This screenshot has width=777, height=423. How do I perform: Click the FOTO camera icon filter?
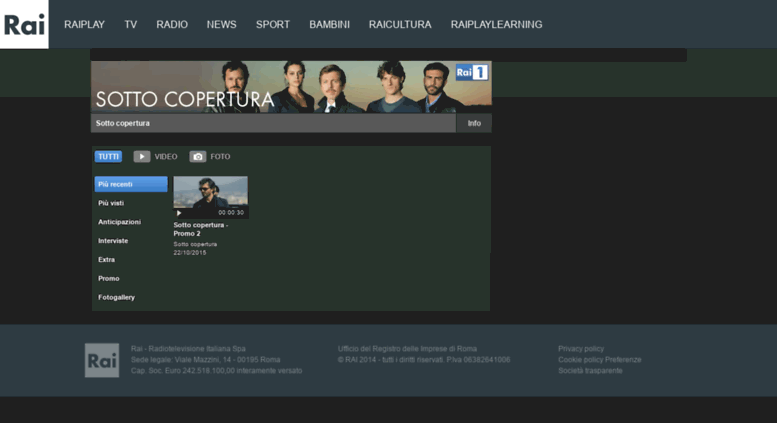pyautogui.click(x=198, y=157)
